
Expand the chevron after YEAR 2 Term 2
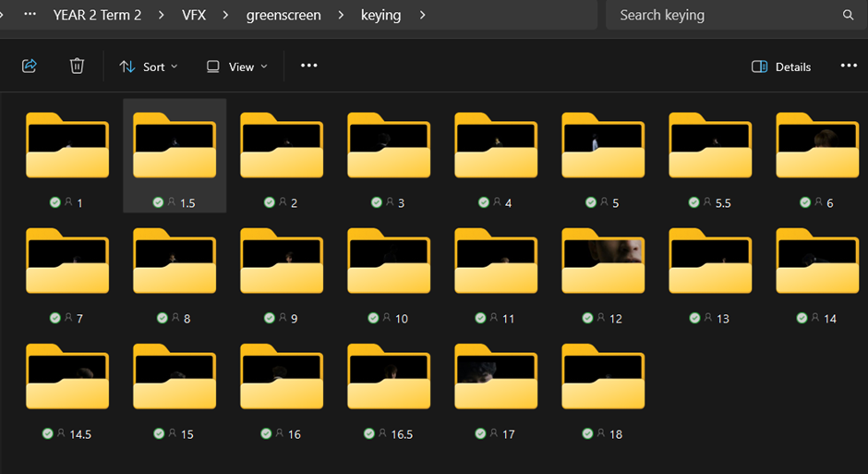(161, 15)
